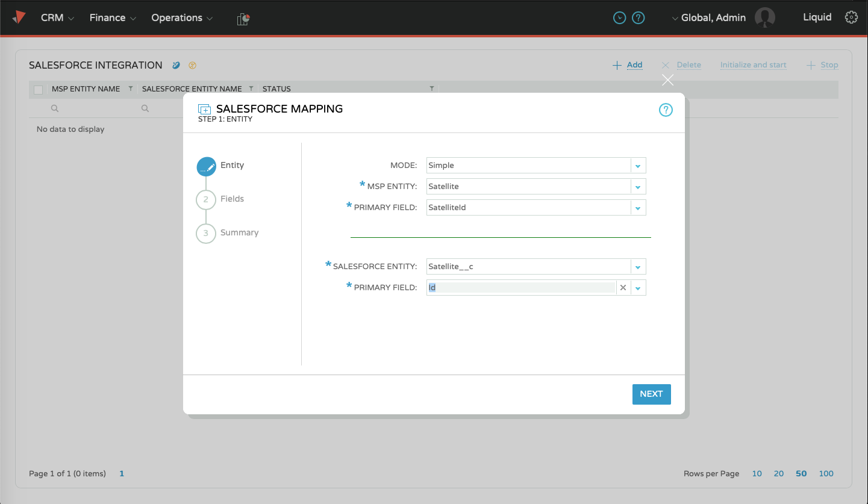This screenshot has width=868, height=504.
Task: Expand the SALESFORCE ENTITY dropdown
Action: (638, 267)
